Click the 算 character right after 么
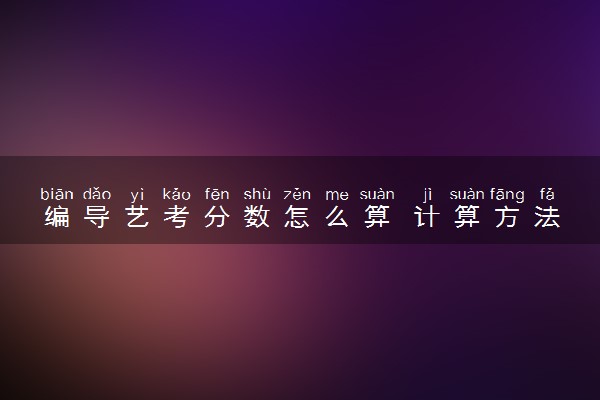 coord(377,217)
